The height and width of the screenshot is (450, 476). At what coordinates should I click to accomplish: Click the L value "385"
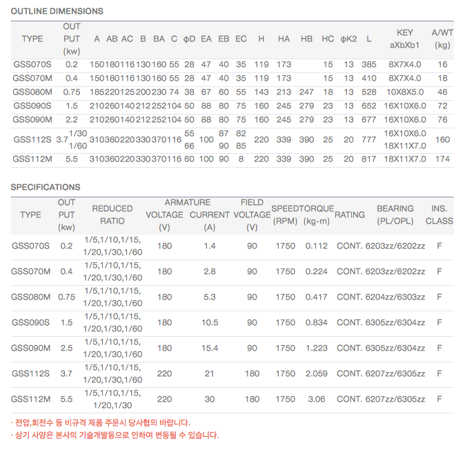369,64
